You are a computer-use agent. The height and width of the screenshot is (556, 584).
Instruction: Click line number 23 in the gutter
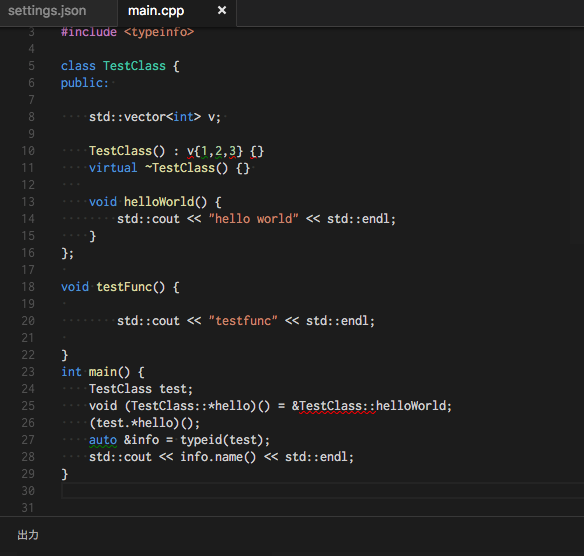click(28, 372)
